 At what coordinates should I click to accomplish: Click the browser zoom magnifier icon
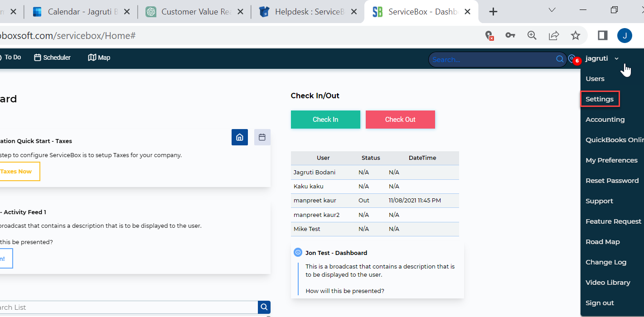coord(532,35)
